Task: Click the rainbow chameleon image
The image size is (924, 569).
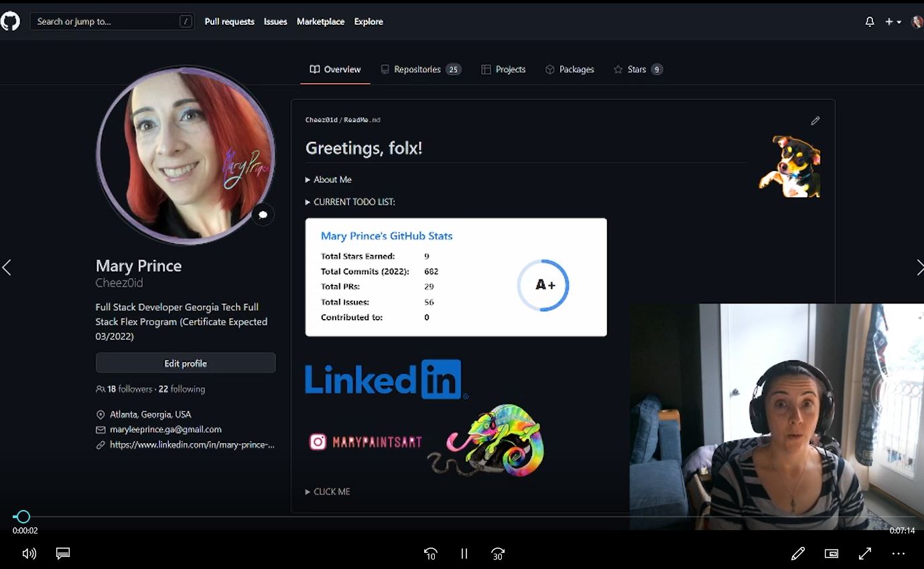Action: [486, 440]
